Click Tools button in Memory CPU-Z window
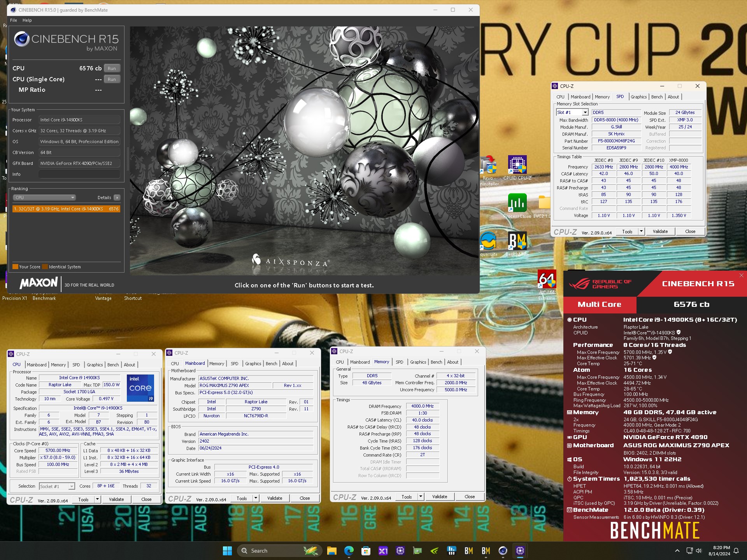 coord(407,497)
